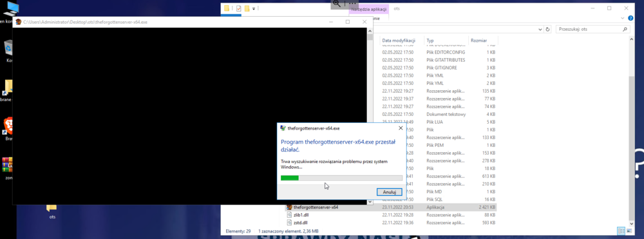Viewport: 644px width, 239px height.
Task: Click the New folder quick access icon
Action: tap(247, 8)
